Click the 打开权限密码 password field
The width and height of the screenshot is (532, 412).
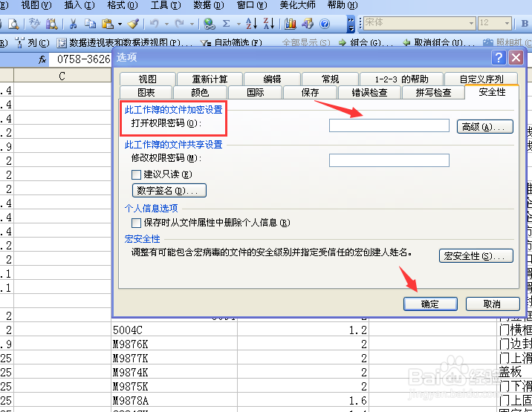[x=389, y=125]
